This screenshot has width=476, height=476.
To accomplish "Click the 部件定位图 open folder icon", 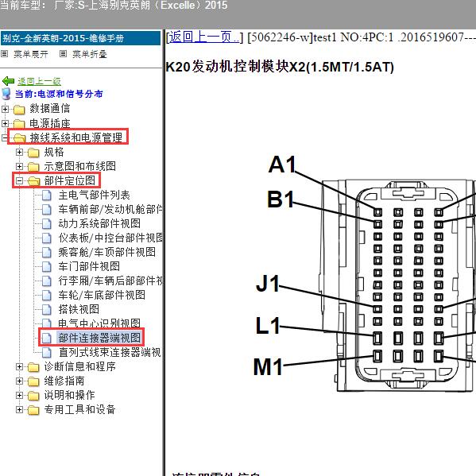I will click(33, 181).
